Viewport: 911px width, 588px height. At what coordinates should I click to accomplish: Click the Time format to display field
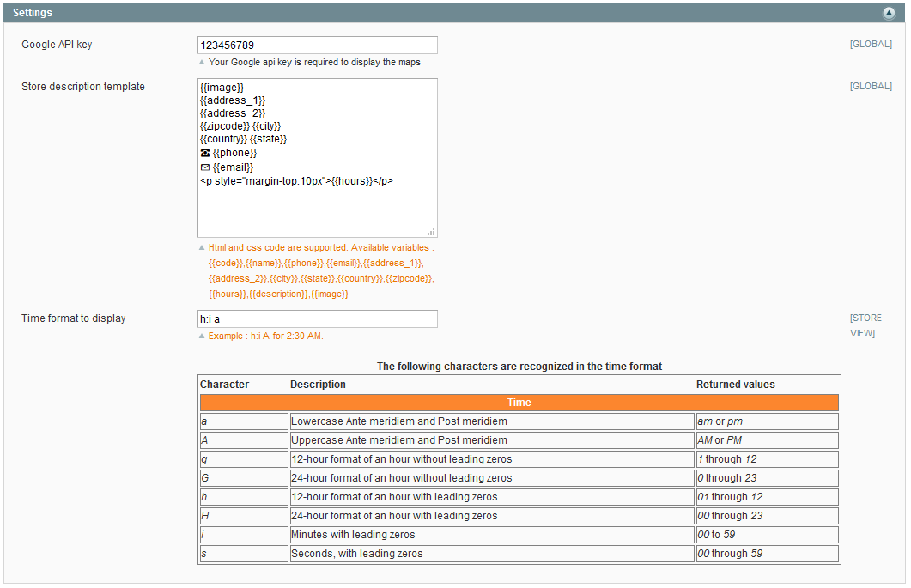pyautogui.click(x=317, y=319)
